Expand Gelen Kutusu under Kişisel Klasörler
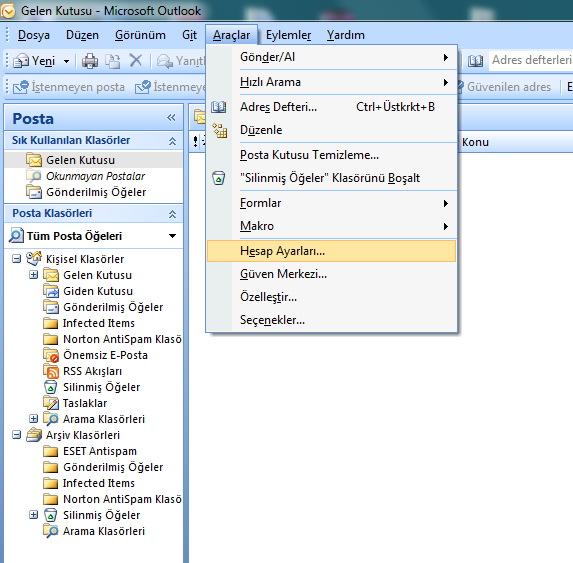Image resolution: width=573 pixels, height=563 pixels. click(33, 275)
